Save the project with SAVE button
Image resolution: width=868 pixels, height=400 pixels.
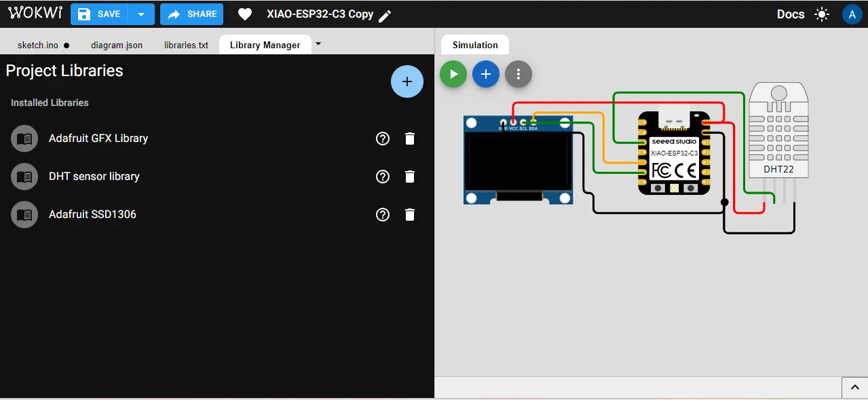pos(100,14)
